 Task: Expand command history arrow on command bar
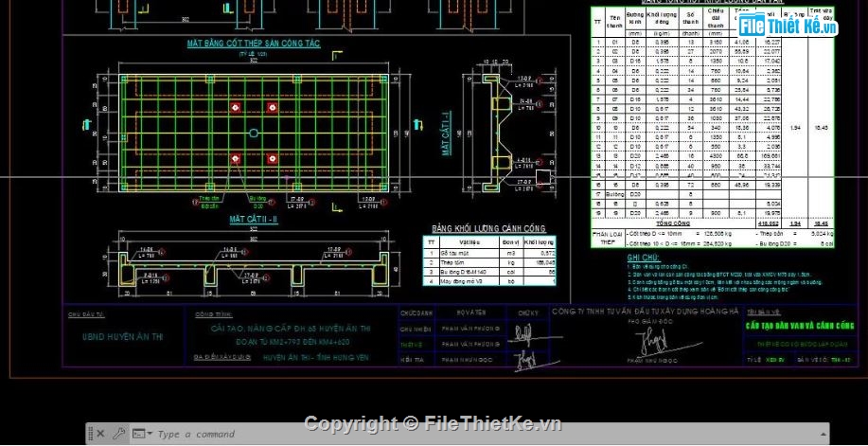(x=824, y=434)
